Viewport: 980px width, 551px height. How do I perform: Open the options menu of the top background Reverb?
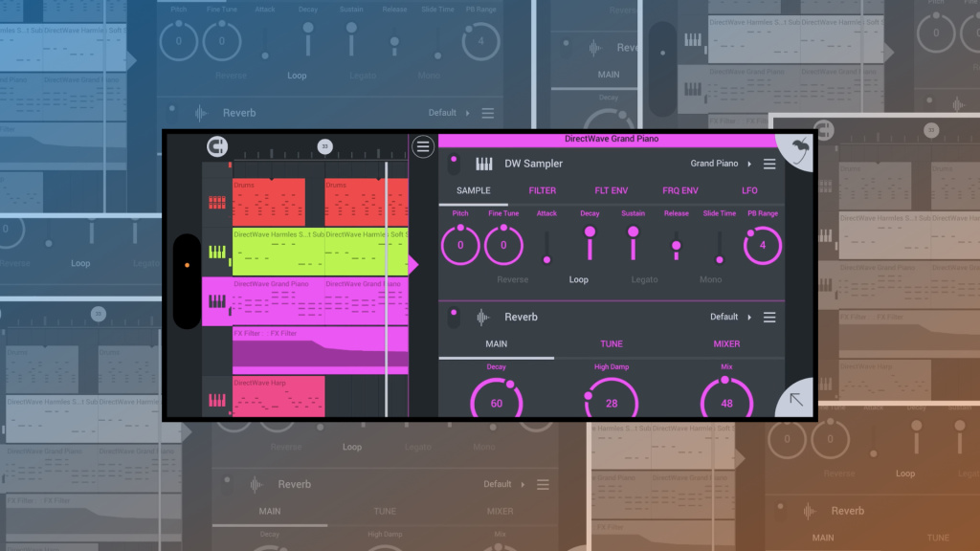(x=487, y=113)
